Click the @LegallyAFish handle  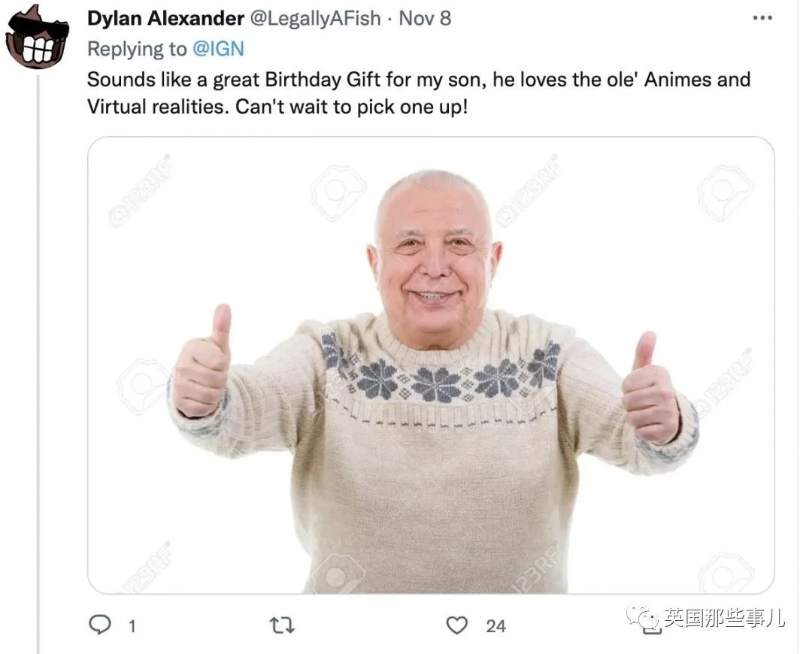pyautogui.click(x=316, y=19)
